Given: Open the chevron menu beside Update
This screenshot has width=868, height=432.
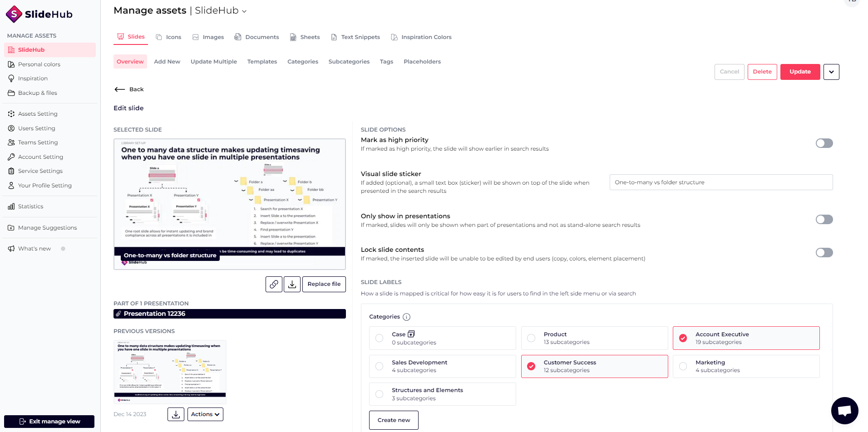Looking at the screenshot, I should (831, 72).
